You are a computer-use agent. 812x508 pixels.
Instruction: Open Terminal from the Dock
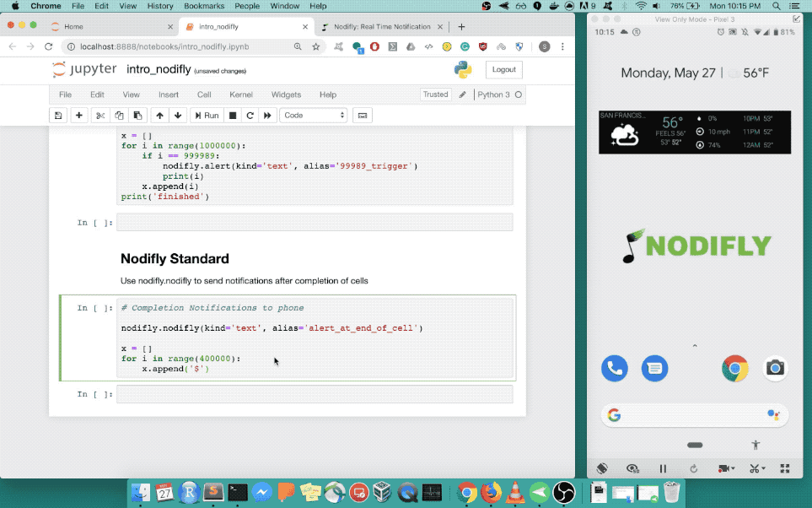pos(238,492)
